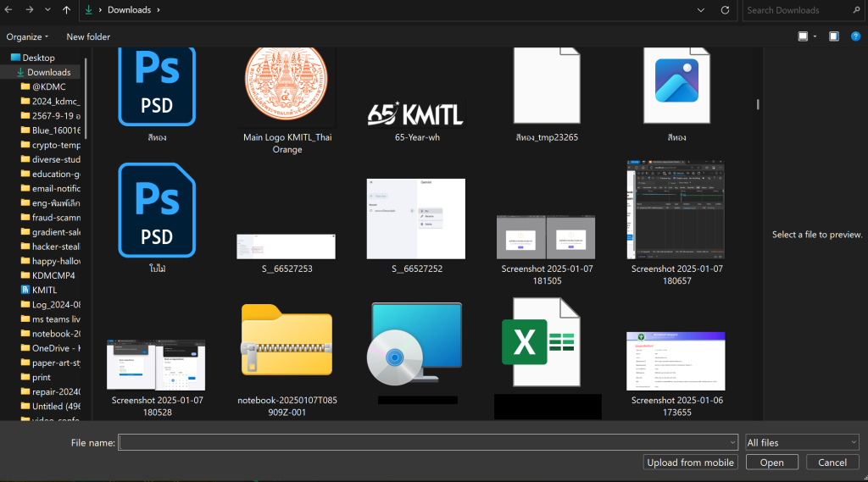Toggle the preview pane button

(x=834, y=36)
